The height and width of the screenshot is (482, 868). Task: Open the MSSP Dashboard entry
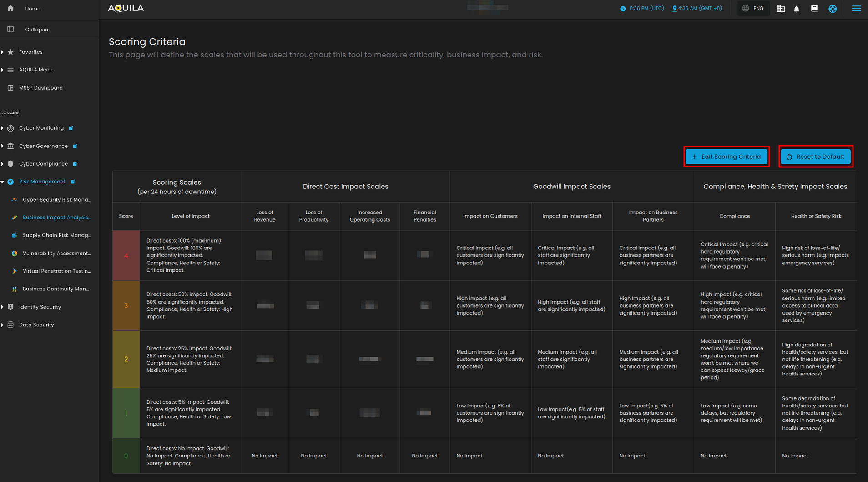tap(40, 88)
